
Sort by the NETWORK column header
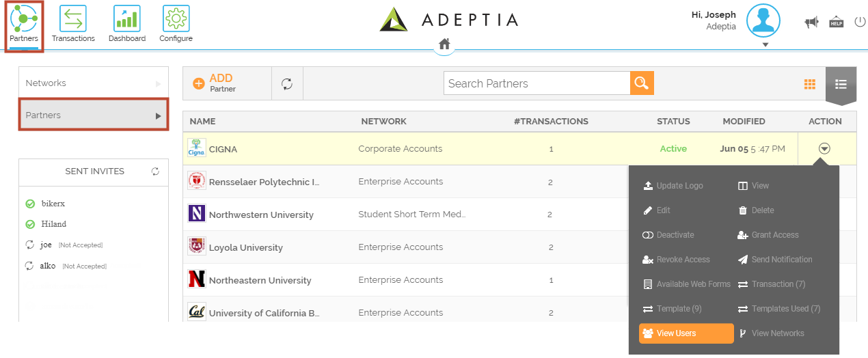pyautogui.click(x=383, y=121)
